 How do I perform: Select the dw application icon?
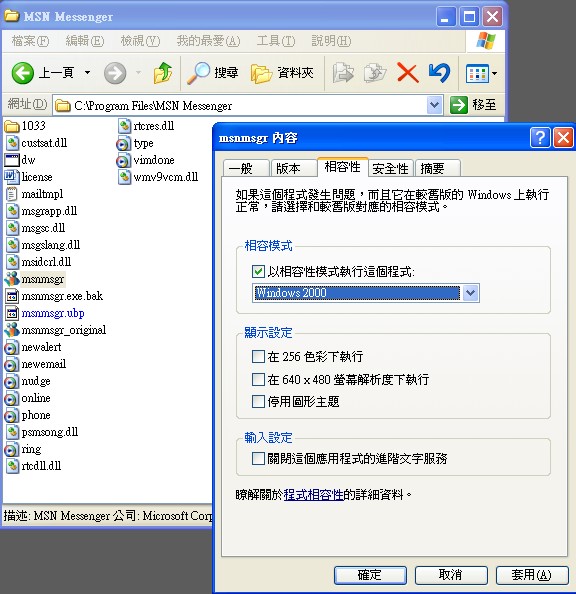coord(12,160)
